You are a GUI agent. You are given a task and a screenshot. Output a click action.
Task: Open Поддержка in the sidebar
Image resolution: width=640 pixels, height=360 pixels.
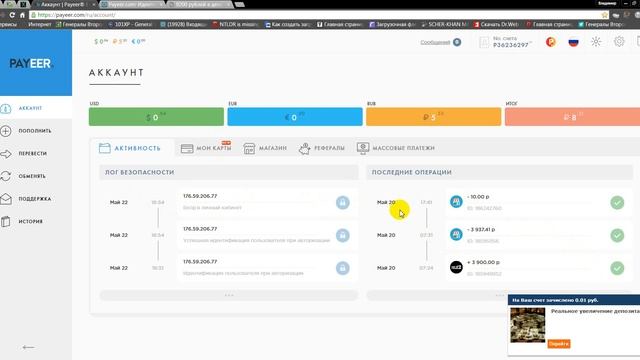tap(35, 199)
